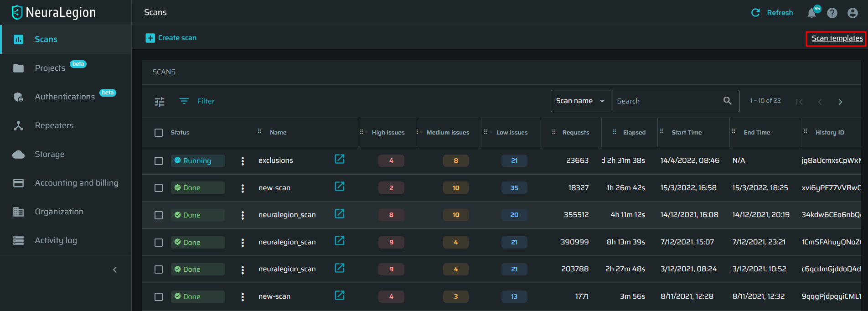Viewport: 868px width, 311px height.
Task: Click the NeuraLegion logo
Action: point(54,12)
